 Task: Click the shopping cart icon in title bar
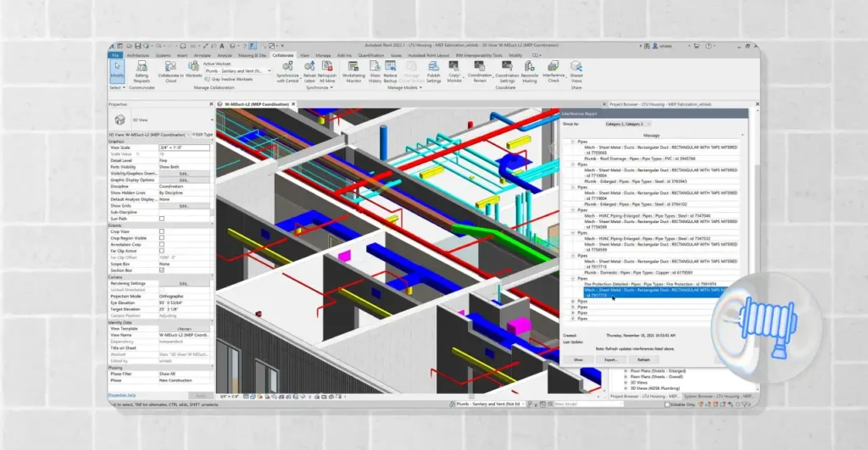point(697,46)
